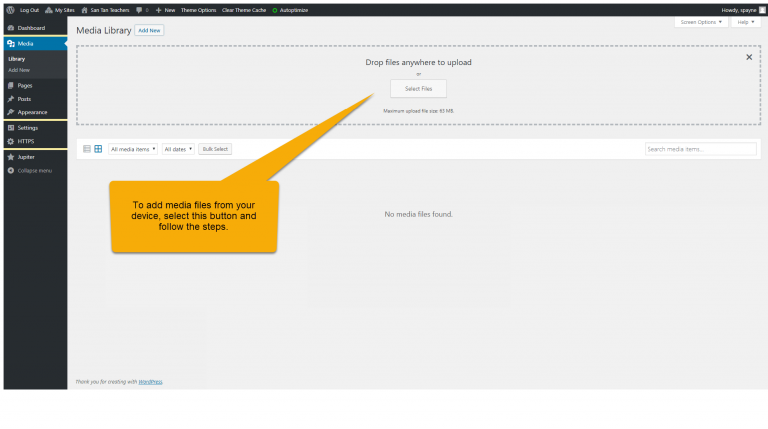Click Log Out in admin bar
This screenshot has height=429, width=768.
click(x=29, y=10)
